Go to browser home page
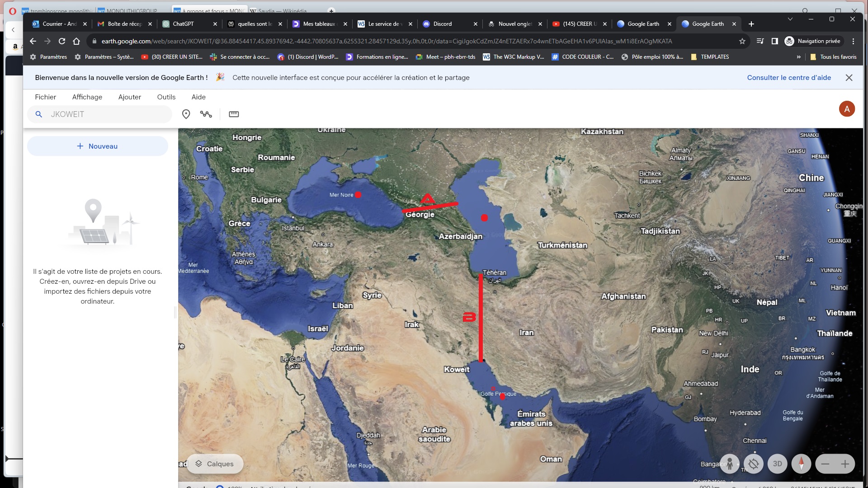This screenshot has height=488, width=868. (x=76, y=41)
